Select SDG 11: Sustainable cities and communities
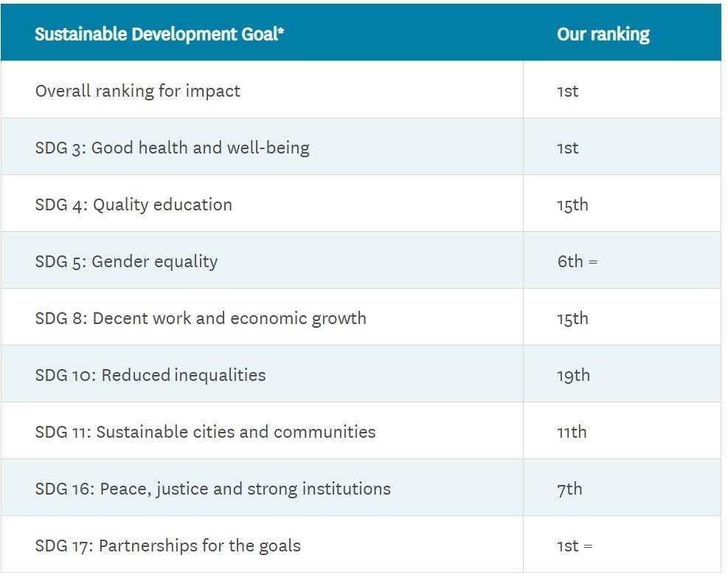Image resolution: width=728 pixels, height=578 pixels. tap(205, 432)
